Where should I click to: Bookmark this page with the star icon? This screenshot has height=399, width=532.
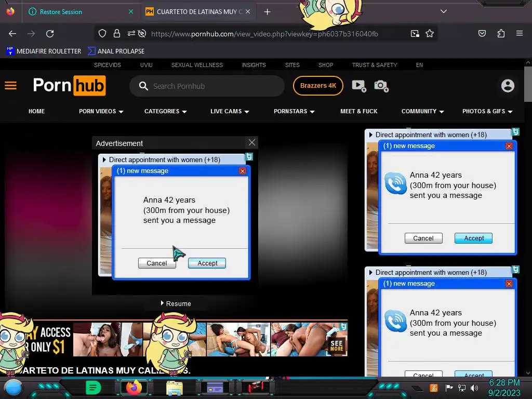click(x=430, y=33)
